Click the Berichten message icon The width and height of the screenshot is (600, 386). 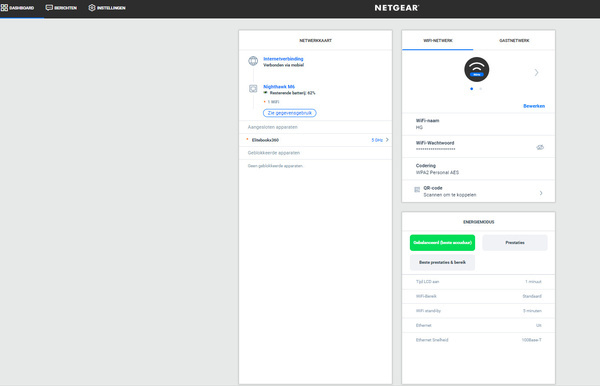point(49,8)
